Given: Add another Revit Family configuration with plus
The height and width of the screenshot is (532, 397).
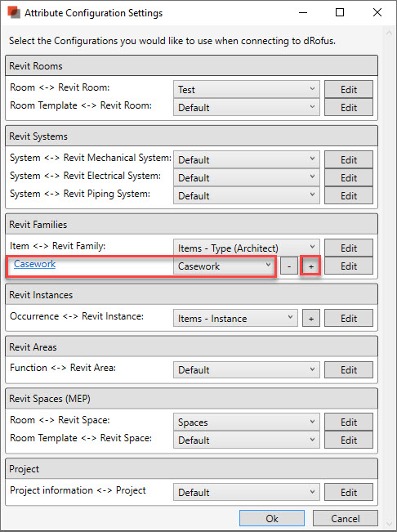Looking at the screenshot, I should [311, 266].
